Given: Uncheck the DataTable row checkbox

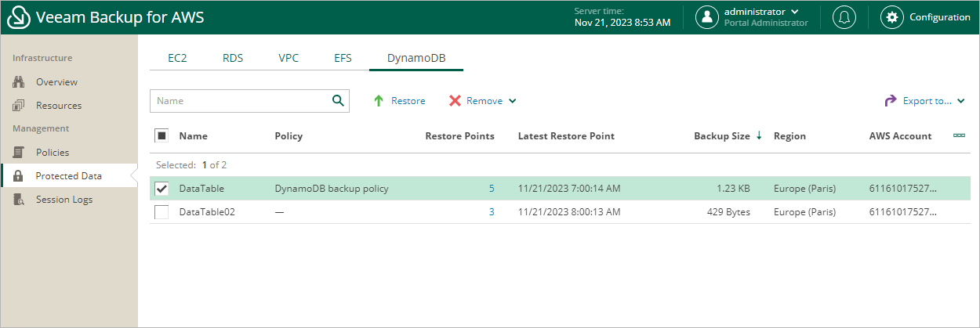Looking at the screenshot, I should pyautogui.click(x=162, y=189).
